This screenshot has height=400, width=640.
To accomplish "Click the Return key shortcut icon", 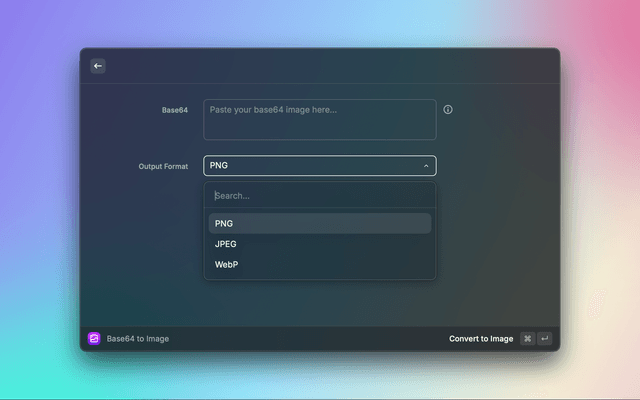I will click(544, 339).
